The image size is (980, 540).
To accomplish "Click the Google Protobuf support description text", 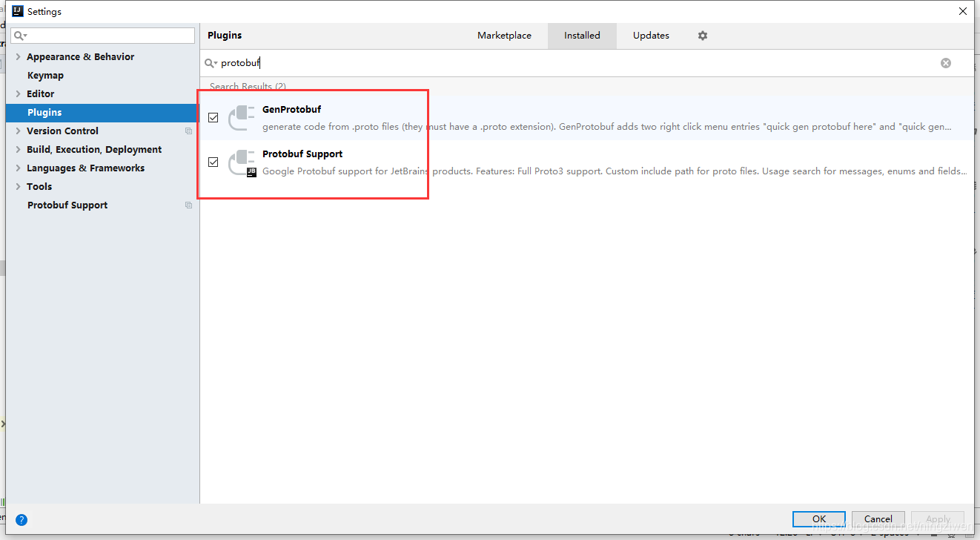I will [x=615, y=171].
